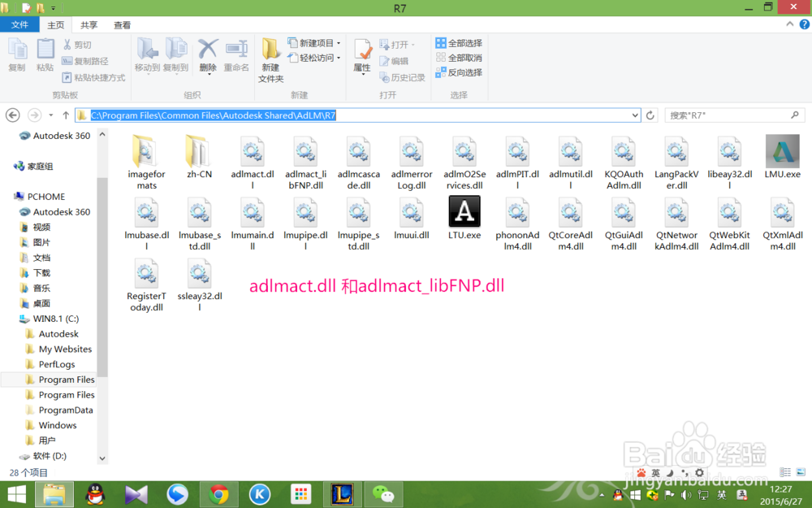Click the Forward navigation arrow

(34, 115)
